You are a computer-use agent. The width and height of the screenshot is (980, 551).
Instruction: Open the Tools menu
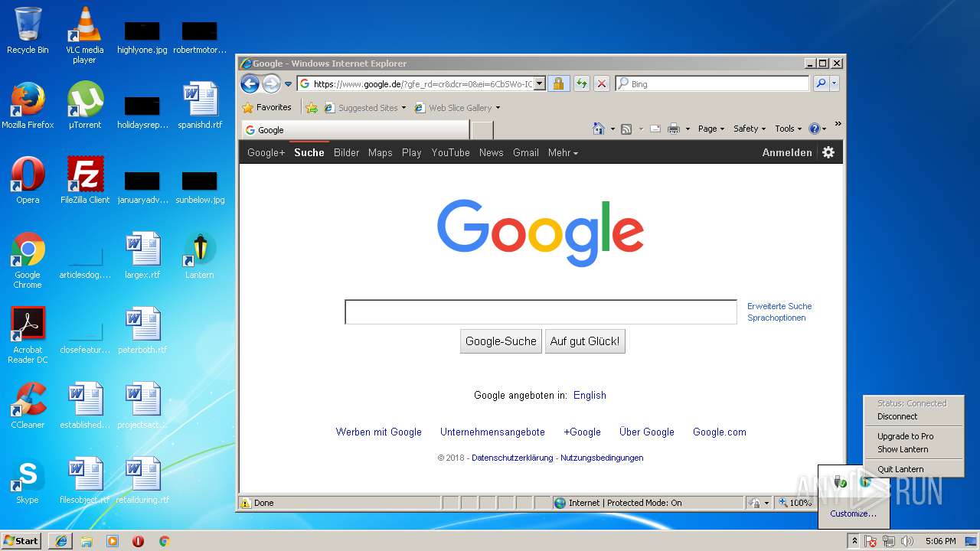click(x=789, y=129)
